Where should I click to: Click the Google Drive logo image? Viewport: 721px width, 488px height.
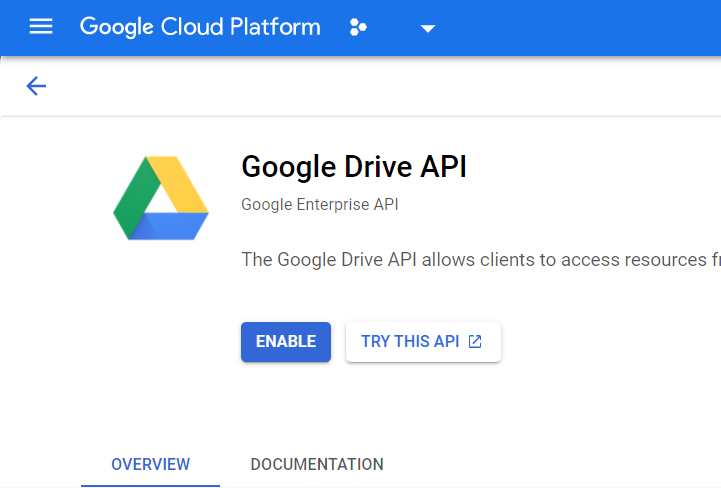pos(161,198)
